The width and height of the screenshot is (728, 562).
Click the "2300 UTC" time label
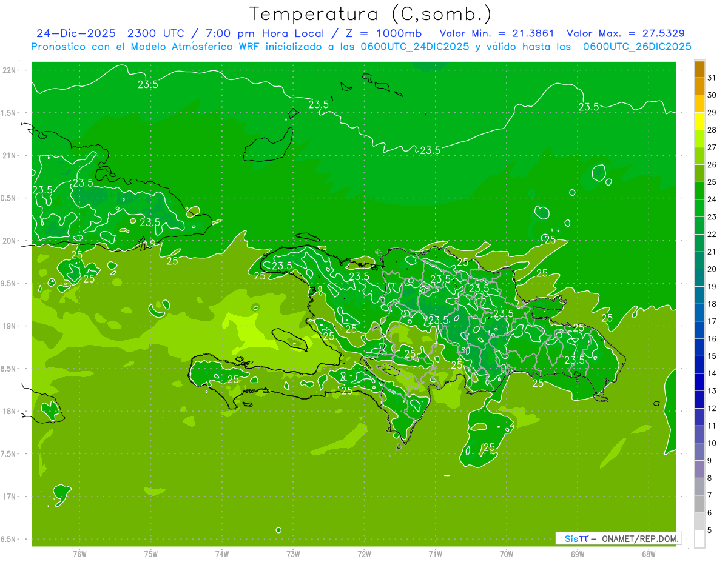[x=155, y=33]
